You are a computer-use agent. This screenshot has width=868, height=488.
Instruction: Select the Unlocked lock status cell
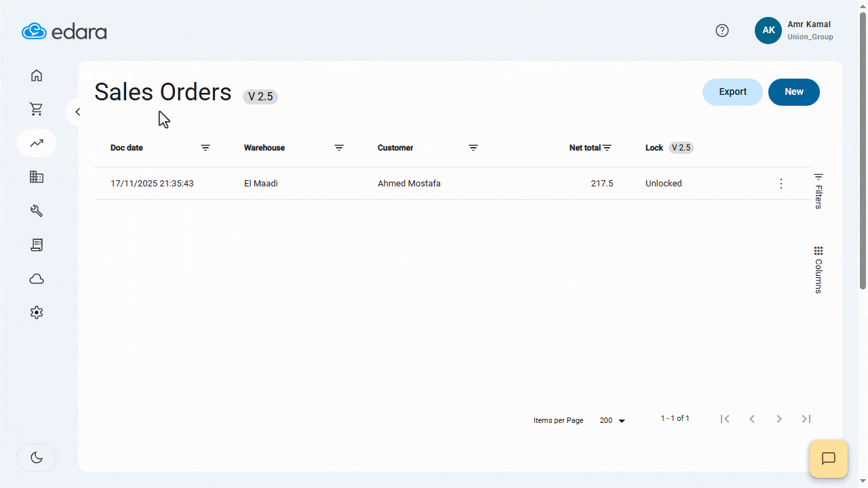[x=664, y=184]
